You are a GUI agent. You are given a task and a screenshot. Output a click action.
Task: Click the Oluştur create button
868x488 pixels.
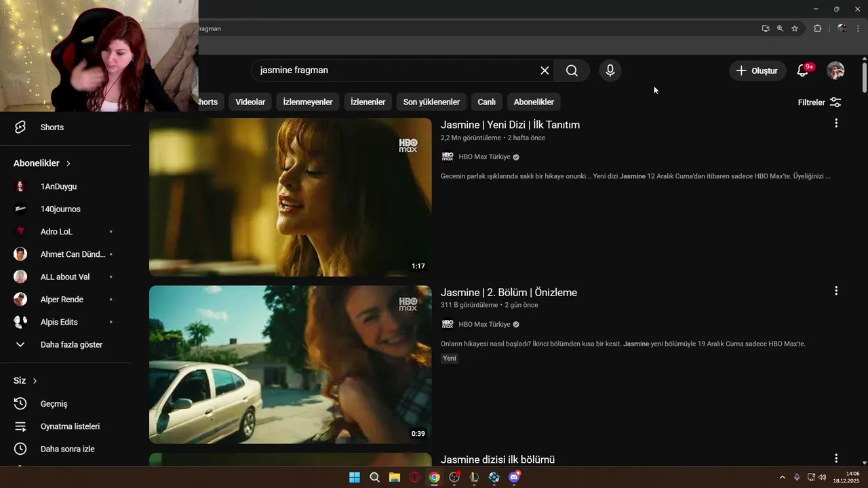tap(757, 70)
